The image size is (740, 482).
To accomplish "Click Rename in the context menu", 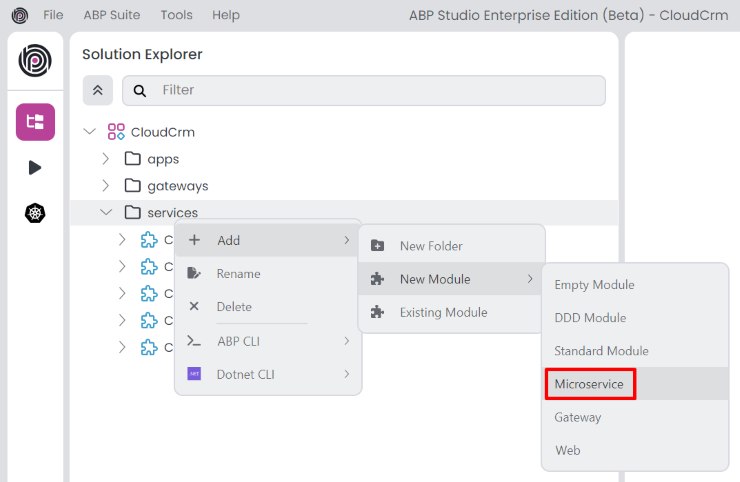I will point(238,273).
